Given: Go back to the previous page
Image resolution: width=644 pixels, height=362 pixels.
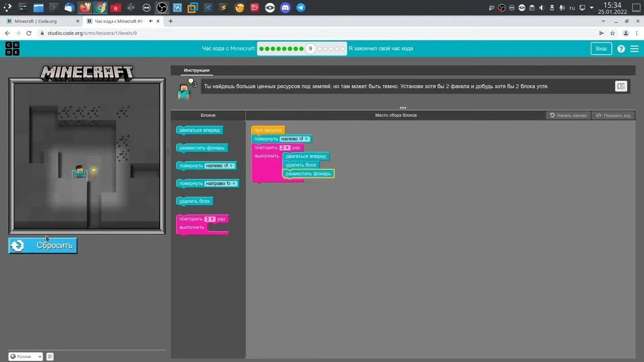Looking at the screenshot, I should [7, 33].
